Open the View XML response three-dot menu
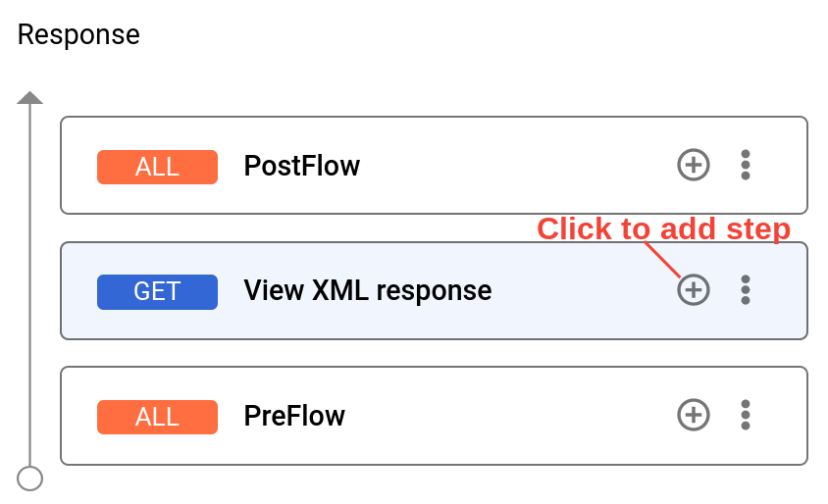Image resolution: width=828 pixels, height=504 pixels. point(746,289)
